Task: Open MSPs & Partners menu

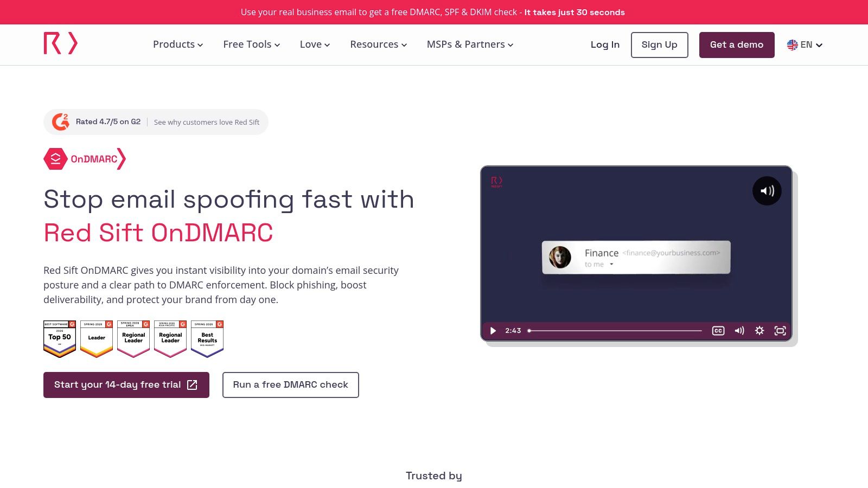Action: coord(470,44)
